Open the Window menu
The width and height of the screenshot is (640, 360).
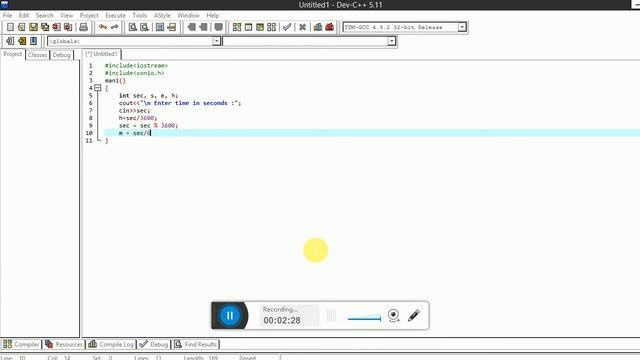tap(188, 16)
